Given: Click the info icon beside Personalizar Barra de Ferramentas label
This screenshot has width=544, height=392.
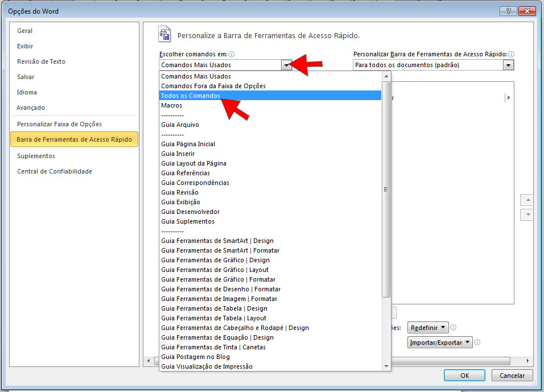Looking at the screenshot, I should [512, 54].
